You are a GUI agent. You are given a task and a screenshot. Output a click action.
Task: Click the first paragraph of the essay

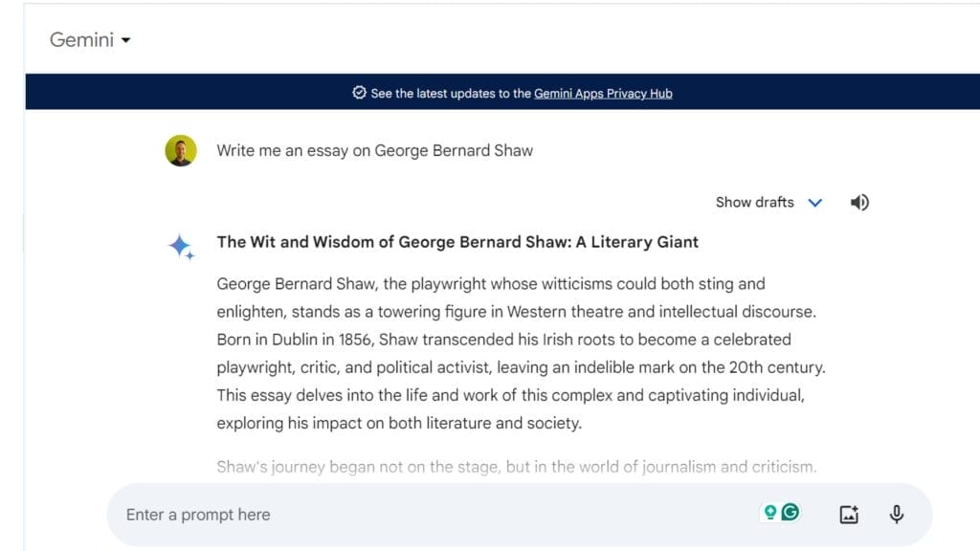pyautogui.click(x=522, y=354)
